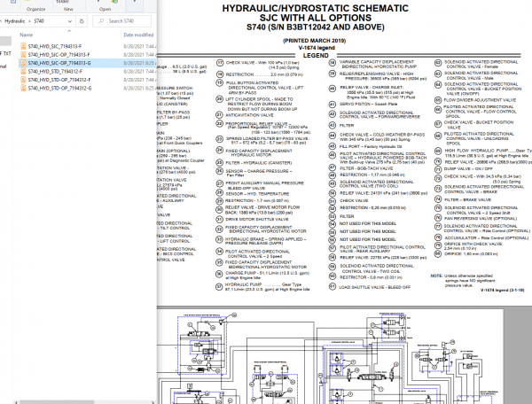Click the HYDRAULIC/HYDROSTATIC SCHEMATIC title
This screenshot has height=404, width=532.
[315, 8]
